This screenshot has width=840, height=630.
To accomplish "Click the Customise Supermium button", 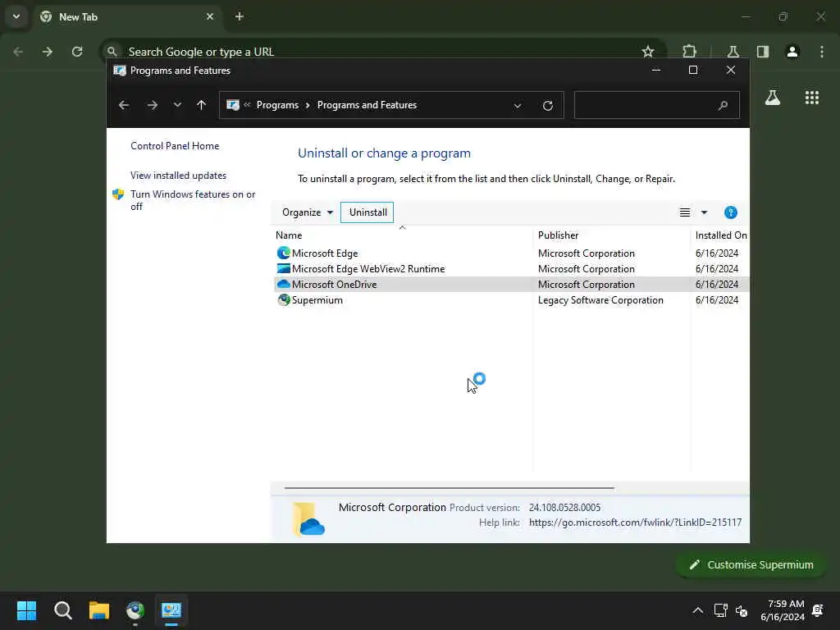I will tap(751, 564).
